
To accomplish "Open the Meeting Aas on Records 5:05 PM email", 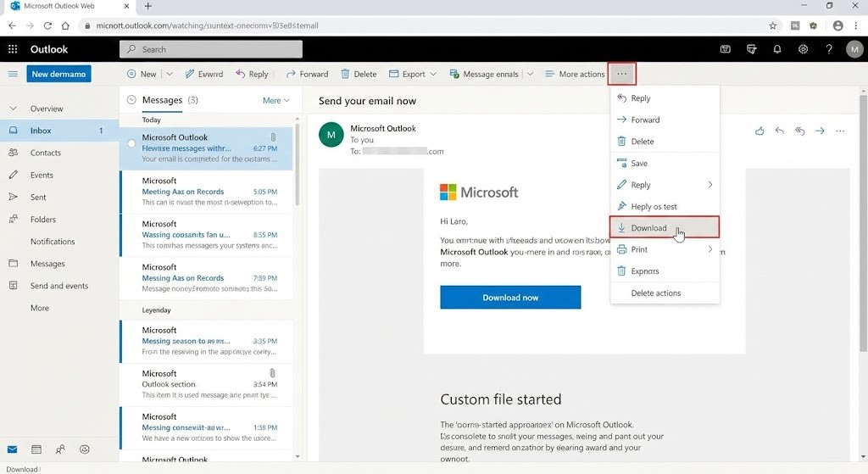I will (207, 192).
